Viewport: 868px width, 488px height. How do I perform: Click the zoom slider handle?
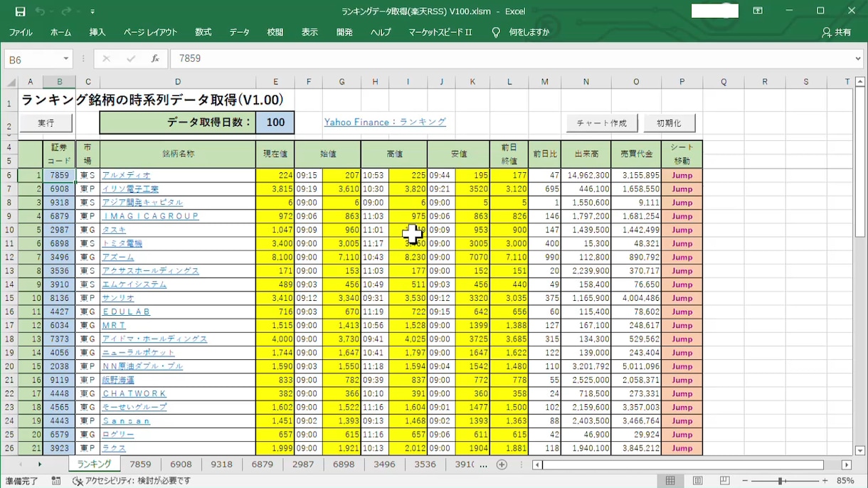(780, 481)
